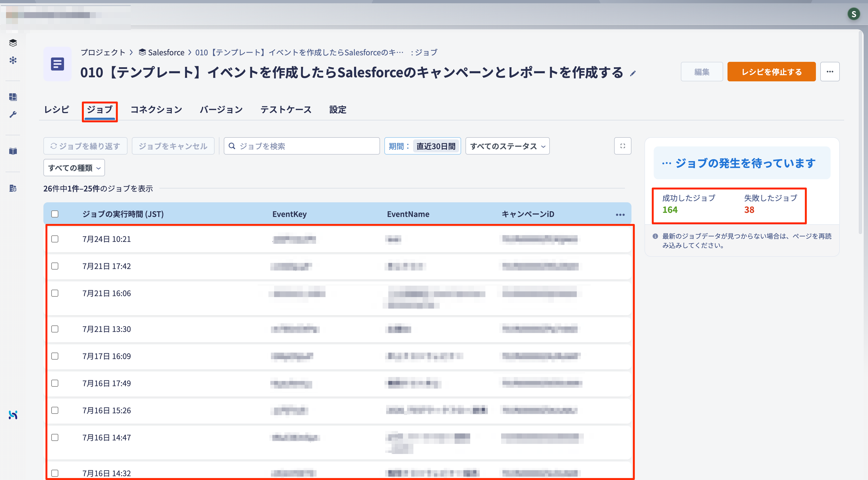Viewport: 868px width, 480px height.
Task: Open the Salesforce breadcrumb link
Action: [162, 52]
